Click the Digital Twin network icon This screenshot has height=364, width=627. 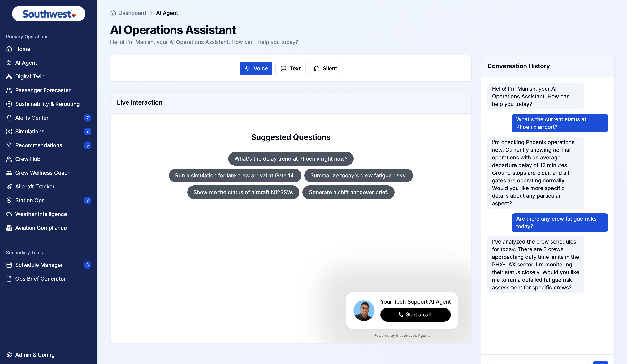coord(9,76)
